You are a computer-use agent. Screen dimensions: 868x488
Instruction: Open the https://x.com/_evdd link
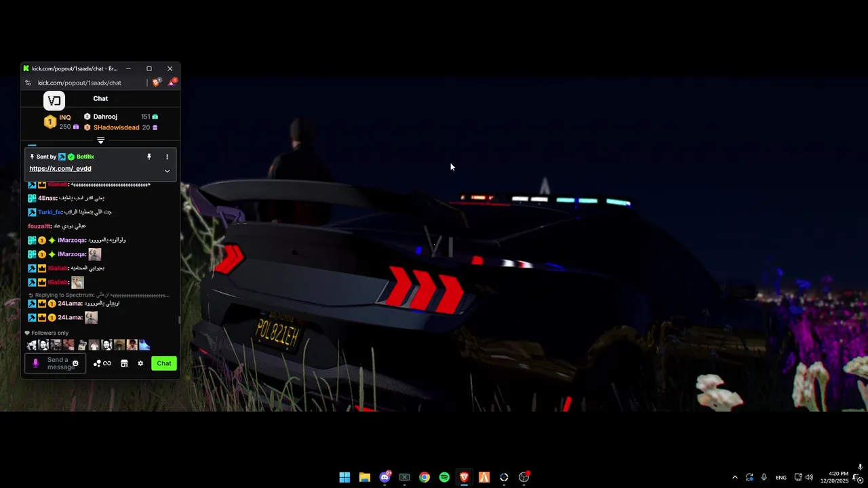point(60,169)
